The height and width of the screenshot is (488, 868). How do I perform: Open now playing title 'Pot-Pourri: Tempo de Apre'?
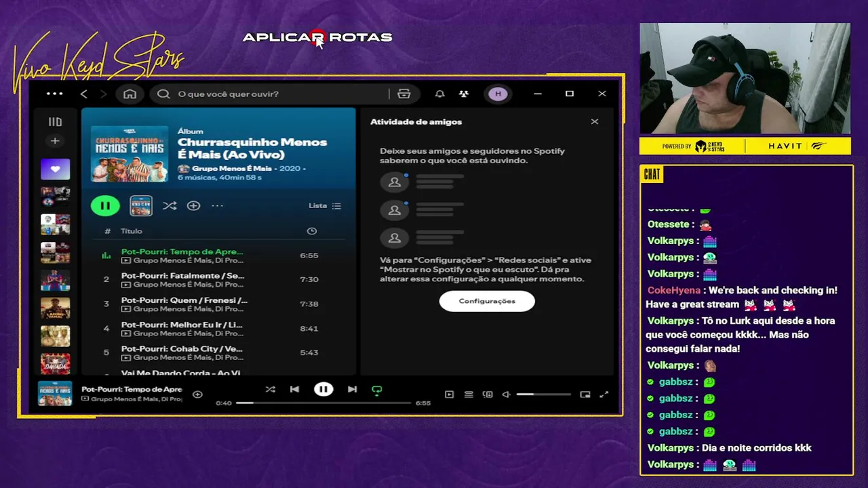[132, 390]
